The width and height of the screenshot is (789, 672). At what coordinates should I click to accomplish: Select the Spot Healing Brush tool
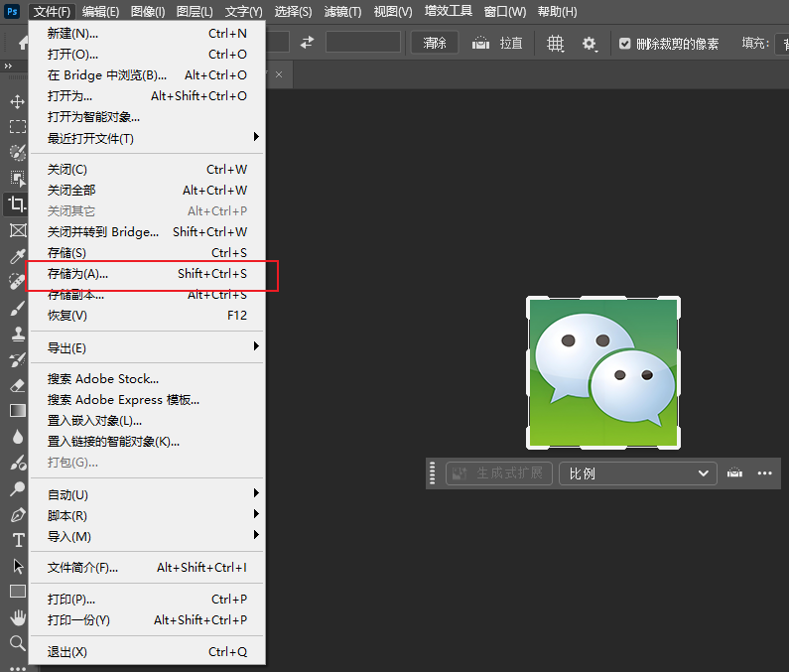click(18, 282)
